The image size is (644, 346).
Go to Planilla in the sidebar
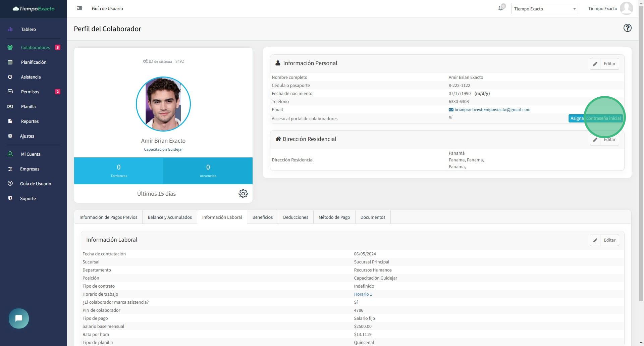tap(28, 106)
